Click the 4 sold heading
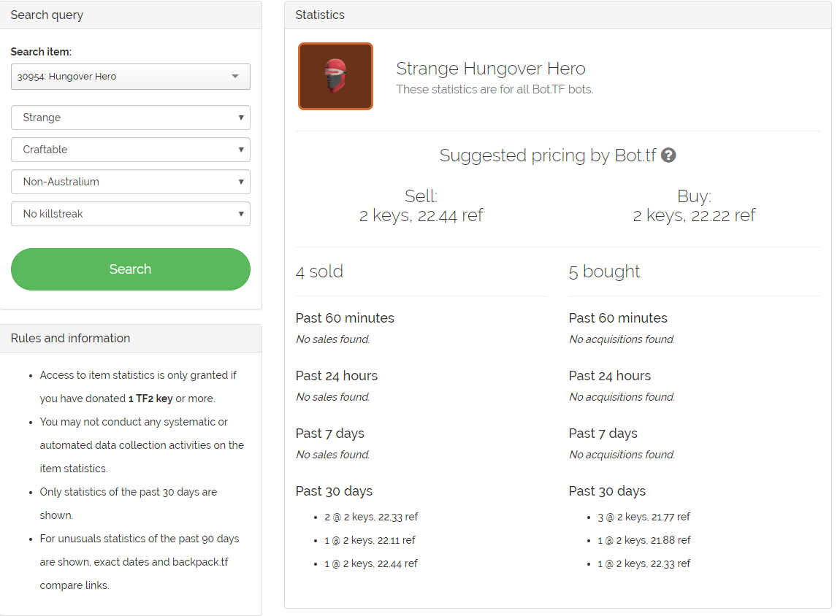Image resolution: width=840 pixels, height=616 pixels. pos(319,272)
